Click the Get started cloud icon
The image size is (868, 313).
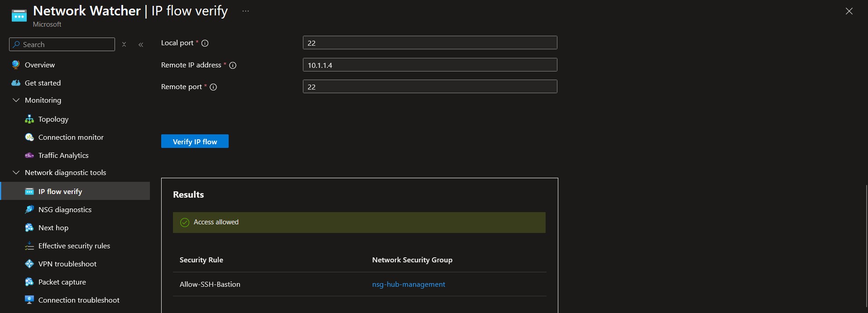[x=16, y=83]
